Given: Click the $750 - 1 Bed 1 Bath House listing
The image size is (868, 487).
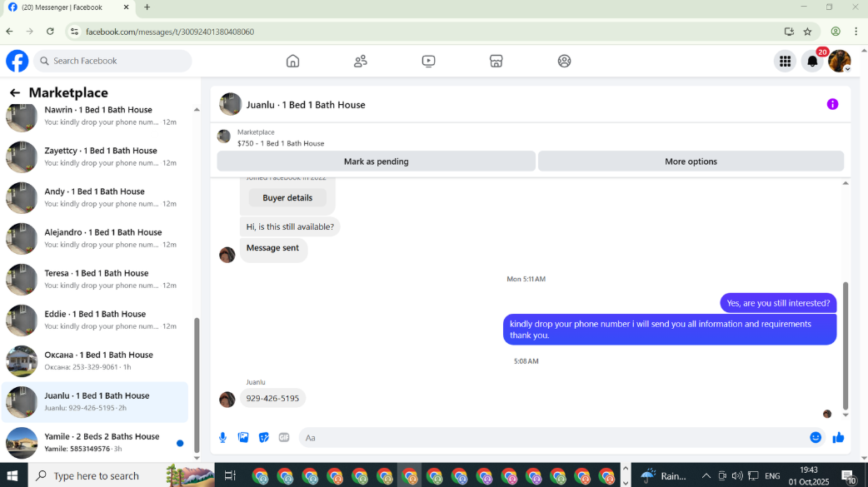Looking at the screenshot, I should [x=281, y=143].
